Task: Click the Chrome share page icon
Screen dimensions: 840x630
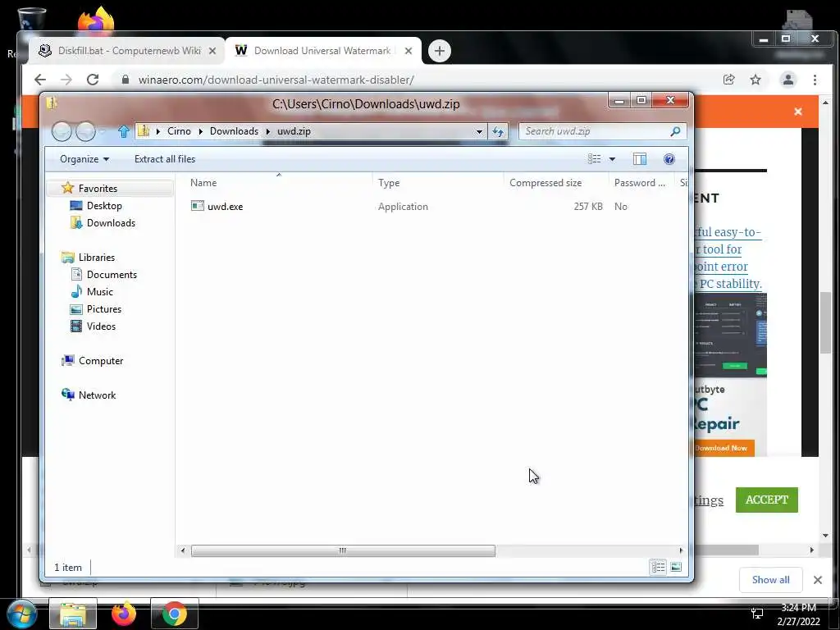Action: coord(728,80)
